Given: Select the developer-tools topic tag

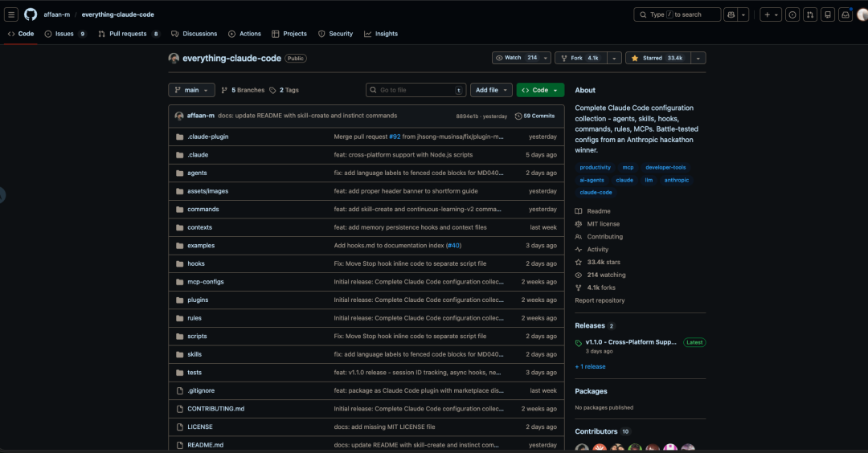Looking at the screenshot, I should (x=665, y=168).
